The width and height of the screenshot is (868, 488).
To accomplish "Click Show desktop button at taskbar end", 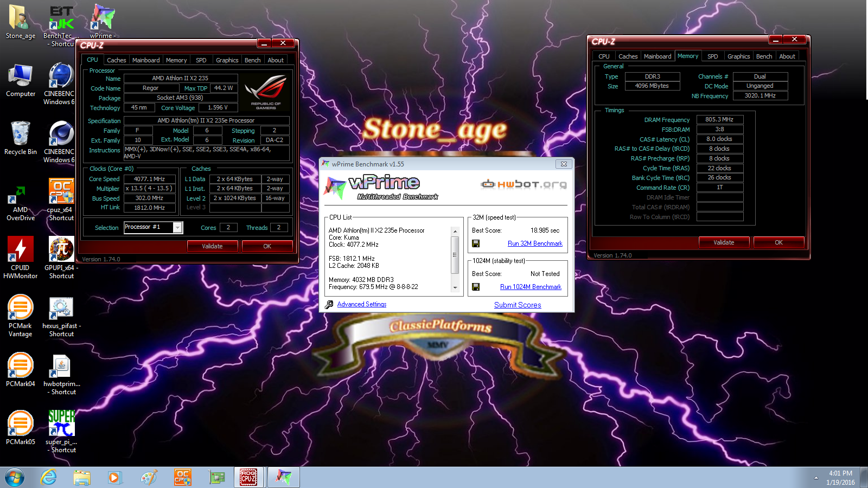I will (864, 478).
